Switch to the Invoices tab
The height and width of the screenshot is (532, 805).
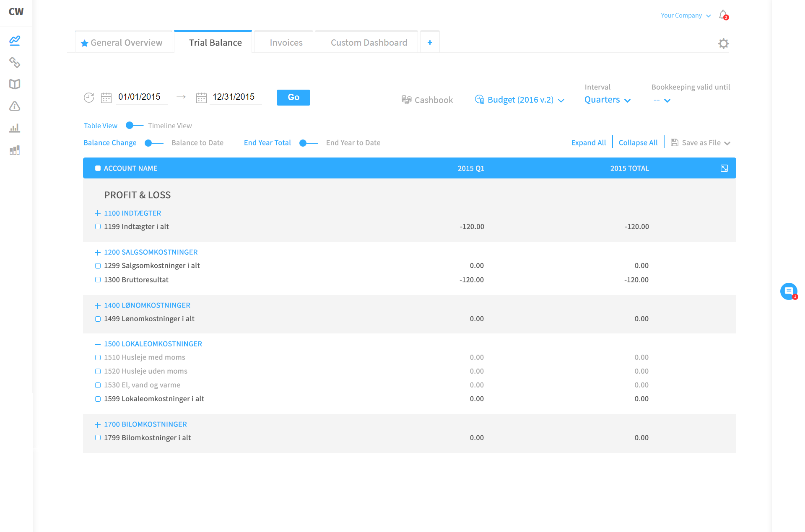click(284, 42)
